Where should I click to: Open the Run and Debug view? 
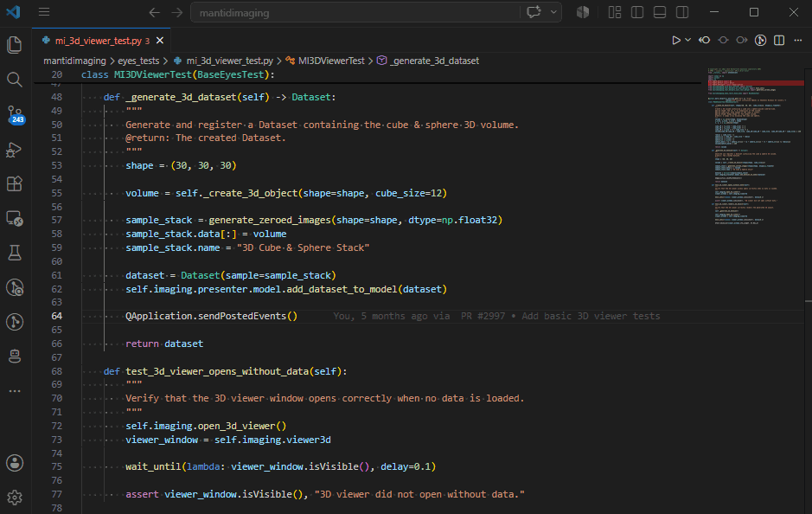[x=15, y=149]
